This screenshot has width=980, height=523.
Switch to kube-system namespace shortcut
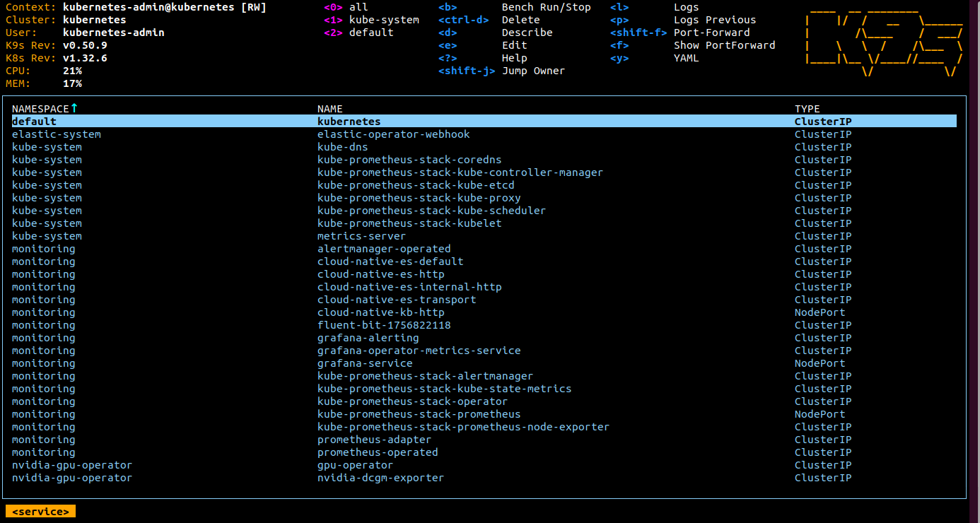click(x=371, y=20)
